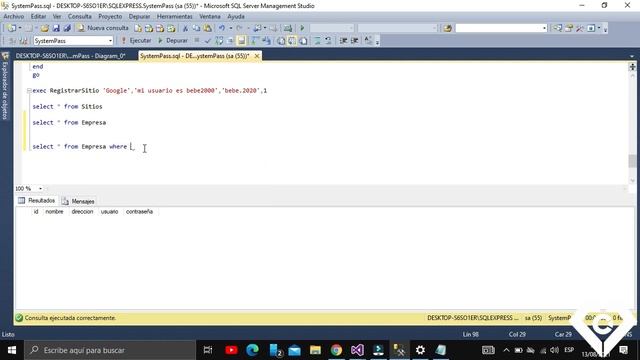
Task: Open the Herramientas menu
Action: (x=175, y=16)
